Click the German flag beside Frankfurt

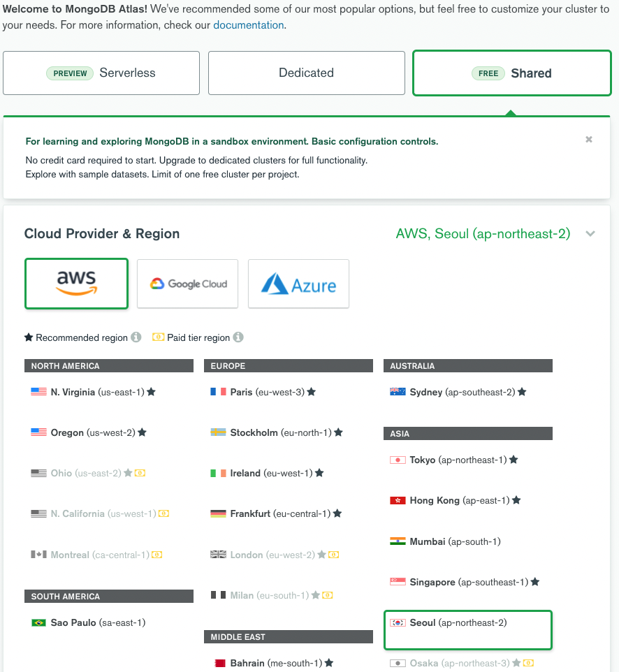pyautogui.click(x=218, y=513)
